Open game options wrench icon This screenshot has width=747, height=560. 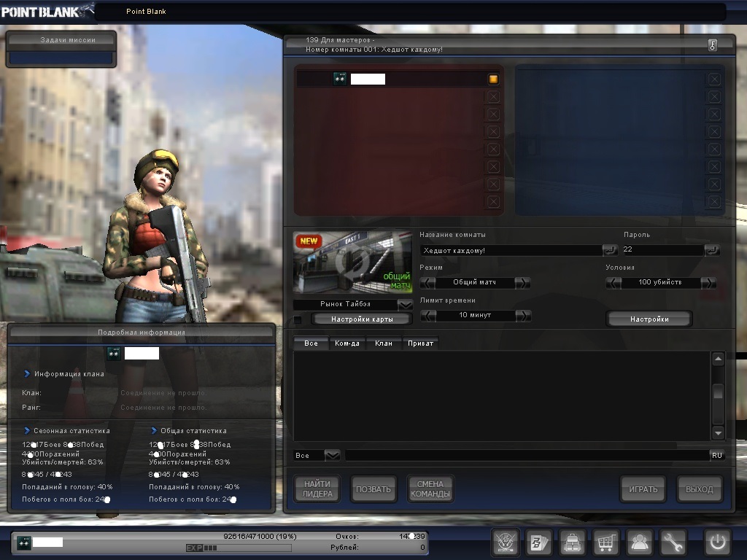673,542
